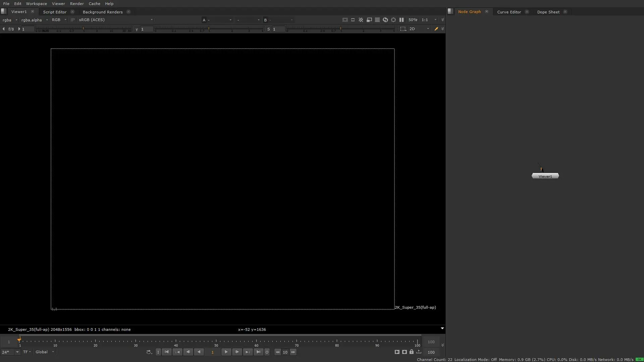
Task: Select the Viewer1 node in graph
Action: 545,176
